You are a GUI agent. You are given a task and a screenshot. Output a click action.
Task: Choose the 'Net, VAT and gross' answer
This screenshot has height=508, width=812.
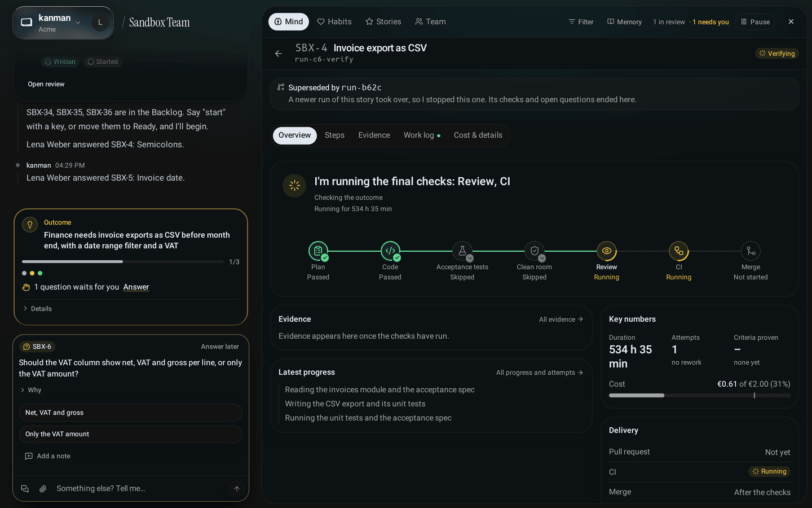[x=131, y=413]
